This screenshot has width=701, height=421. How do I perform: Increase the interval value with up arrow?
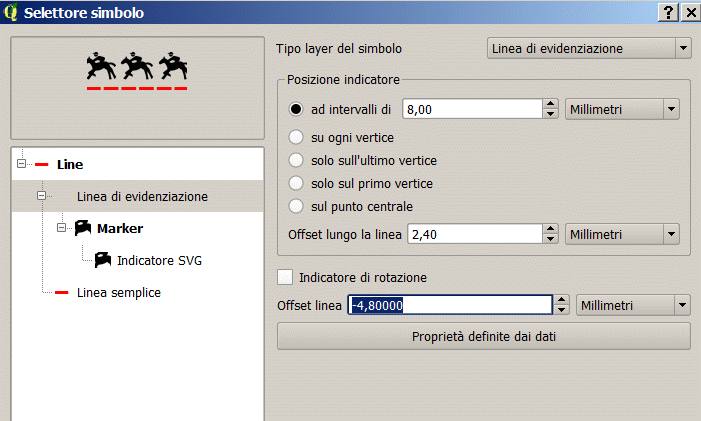[550, 104]
